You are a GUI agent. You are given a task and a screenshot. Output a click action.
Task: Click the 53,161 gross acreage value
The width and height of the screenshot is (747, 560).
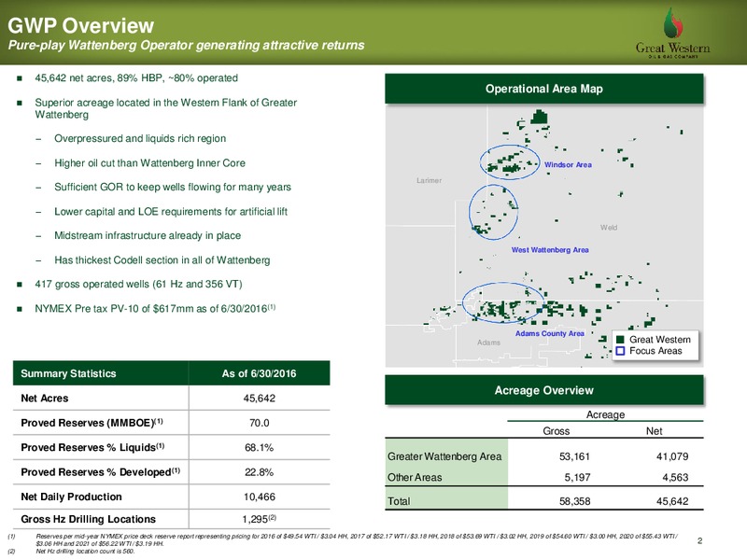pos(574,456)
